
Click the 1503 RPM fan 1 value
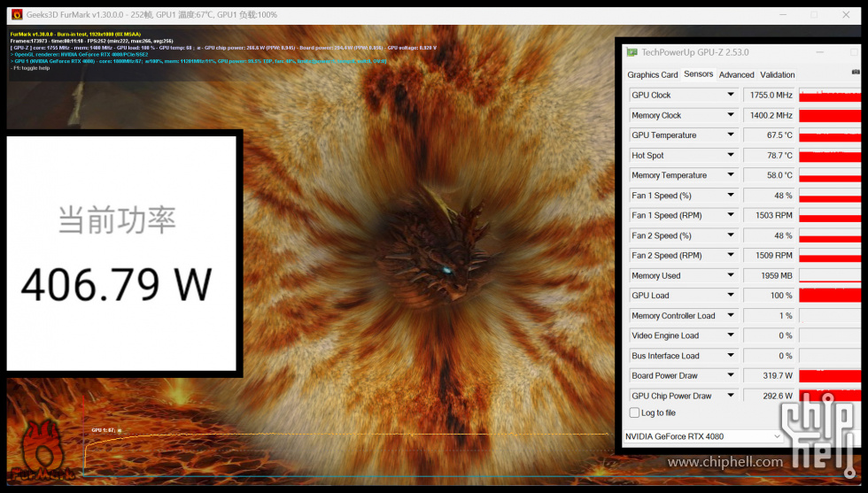pyautogui.click(x=770, y=215)
